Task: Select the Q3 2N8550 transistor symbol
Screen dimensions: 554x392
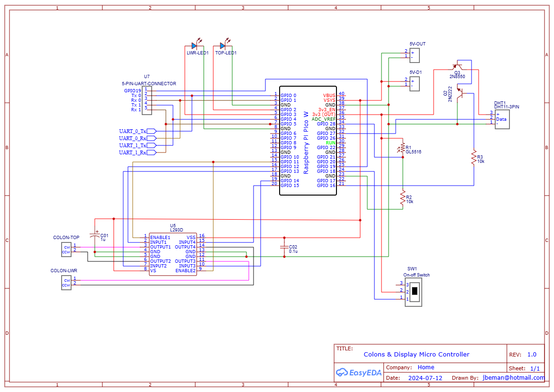Action: 457,66
